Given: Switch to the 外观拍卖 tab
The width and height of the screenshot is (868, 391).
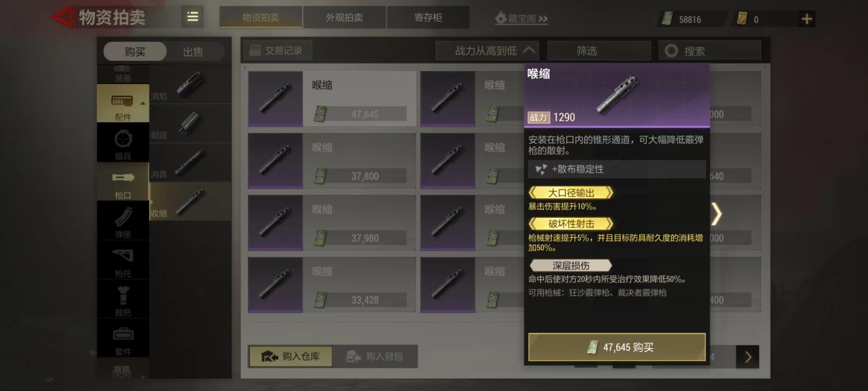Looking at the screenshot, I should pyautogui.click(x=344, y=17).
